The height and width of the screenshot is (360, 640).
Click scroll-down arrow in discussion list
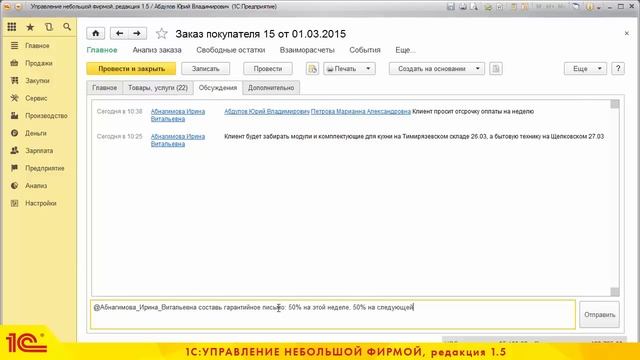click(x=615, y=291)
